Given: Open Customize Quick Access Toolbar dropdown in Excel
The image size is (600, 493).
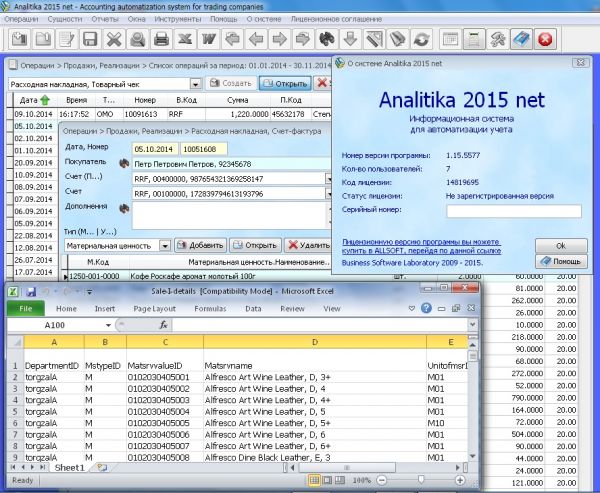Looking at the screenshot, I should click(x=89, y=292).
